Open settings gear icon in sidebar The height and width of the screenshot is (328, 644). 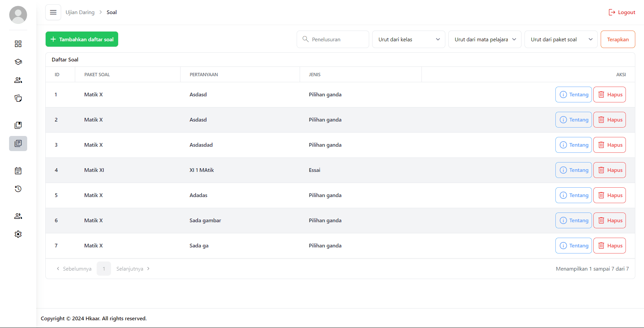(x=18, y=234)
